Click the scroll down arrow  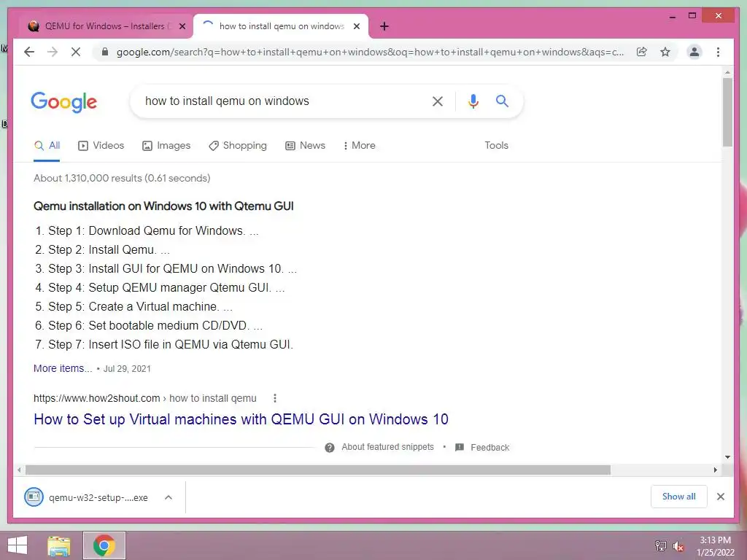727,457
